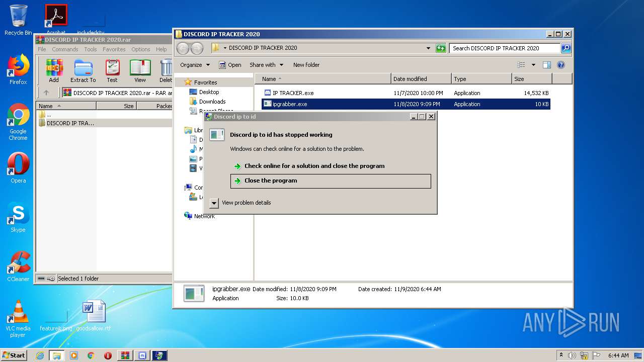
Task: Sort by Explorer Size column header
Action: tap(532, 79)
